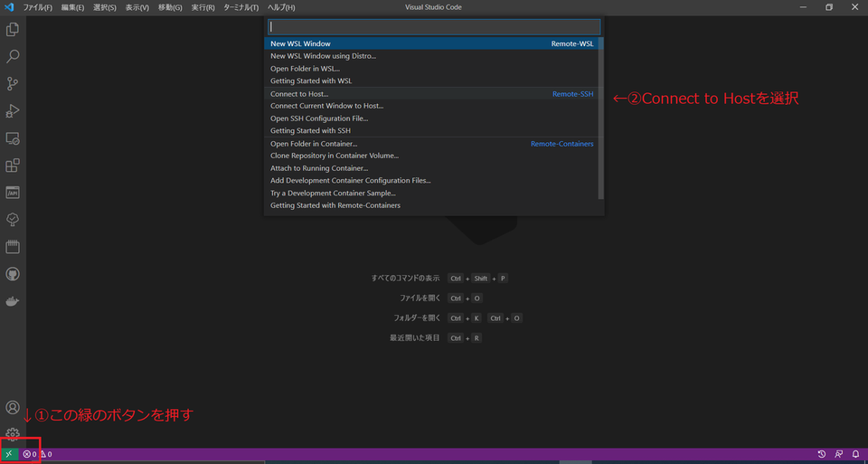Click the フォルダーを開く label
Viewport: 868px width, 464px height.
[x=417, y=317]
